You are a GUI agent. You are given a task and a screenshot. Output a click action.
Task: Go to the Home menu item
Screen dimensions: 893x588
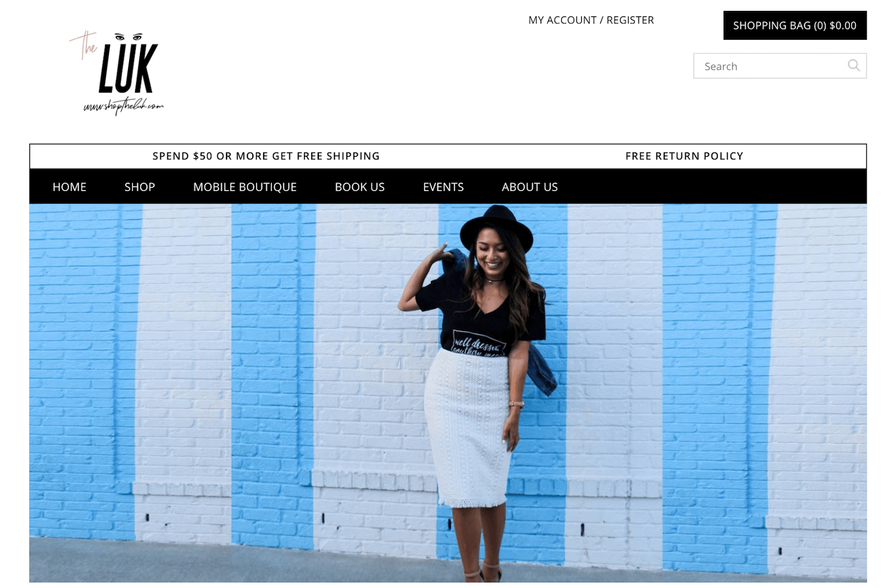coord(69,187)
